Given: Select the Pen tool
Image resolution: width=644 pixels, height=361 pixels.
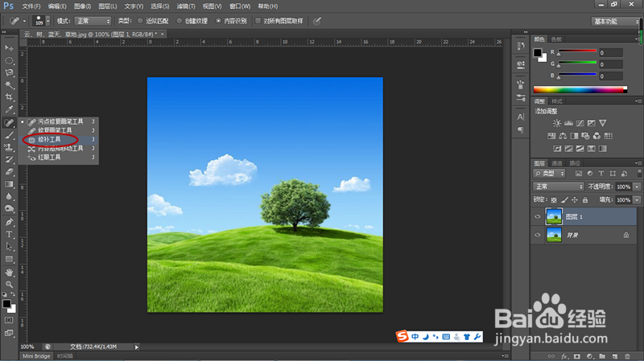Looking at the screenshot, I should coord(9,222).
